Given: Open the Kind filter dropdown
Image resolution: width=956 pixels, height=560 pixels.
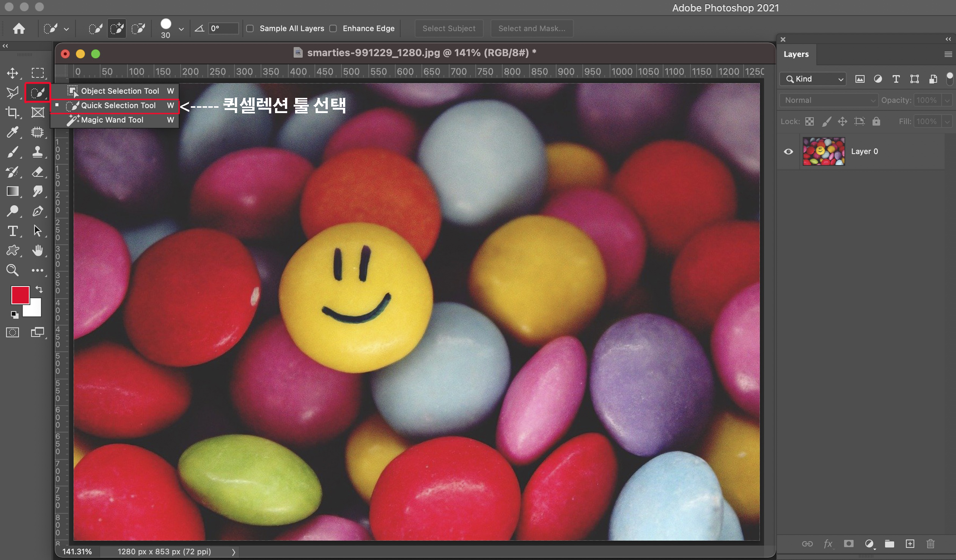Looking at the screenshot, I should pyautogui.click(x=813, y=79).
